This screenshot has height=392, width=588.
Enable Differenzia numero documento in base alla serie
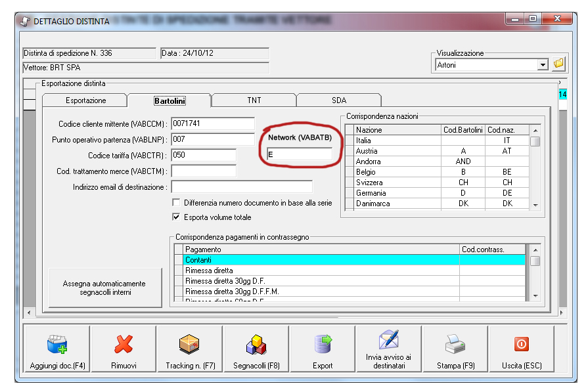pos(176,203)
